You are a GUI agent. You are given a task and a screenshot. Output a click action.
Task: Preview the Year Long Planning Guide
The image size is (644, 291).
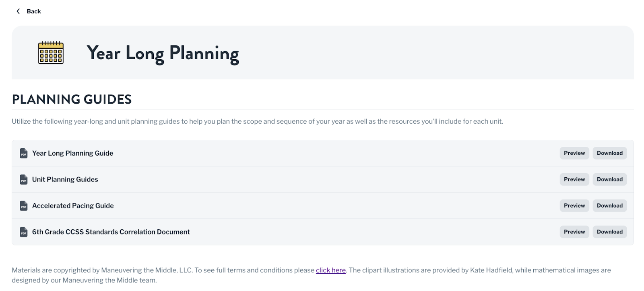pyautogui.click(x=574, y=153)
